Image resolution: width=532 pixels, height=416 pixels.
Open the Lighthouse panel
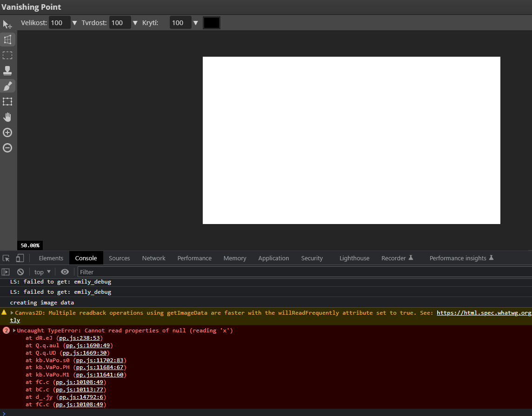354,258
